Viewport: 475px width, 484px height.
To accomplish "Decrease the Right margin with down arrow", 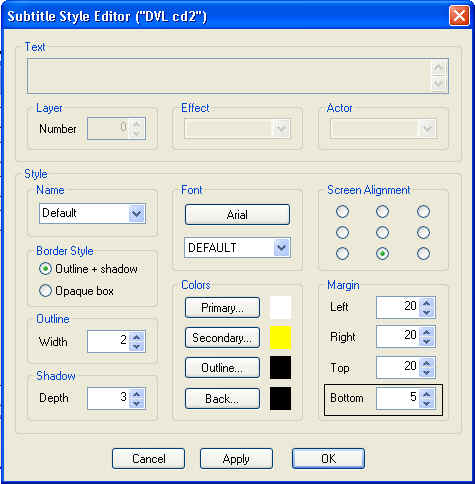I will [427, 341].
